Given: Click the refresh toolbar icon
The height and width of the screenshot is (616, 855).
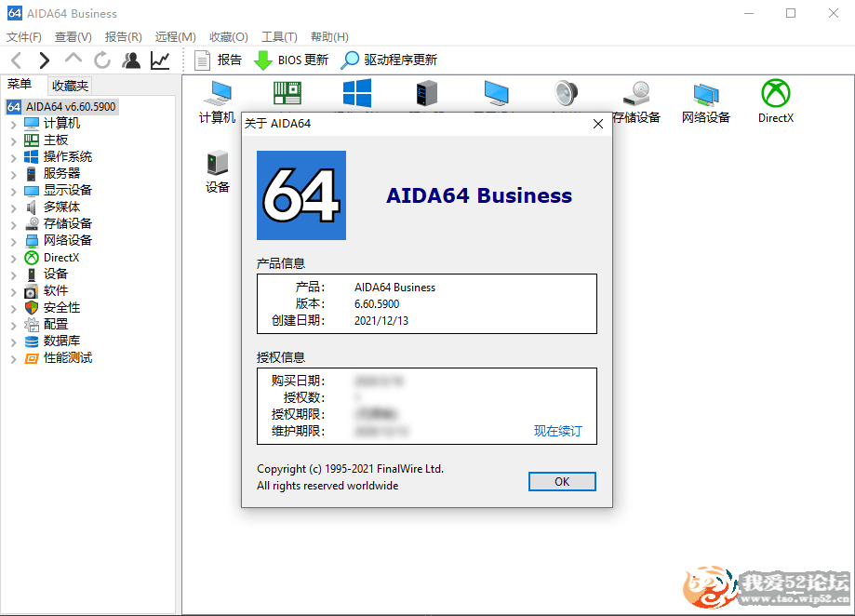Looking at the screenshot, I should pos(102,60).
